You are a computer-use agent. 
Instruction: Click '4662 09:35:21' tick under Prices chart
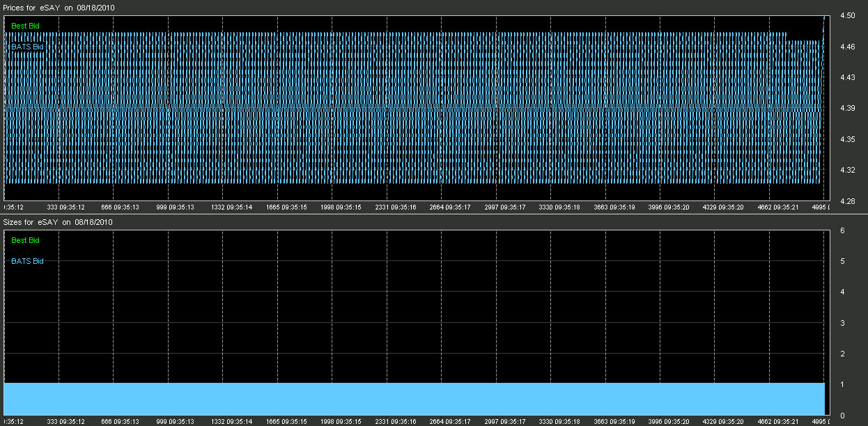(779, 207)
